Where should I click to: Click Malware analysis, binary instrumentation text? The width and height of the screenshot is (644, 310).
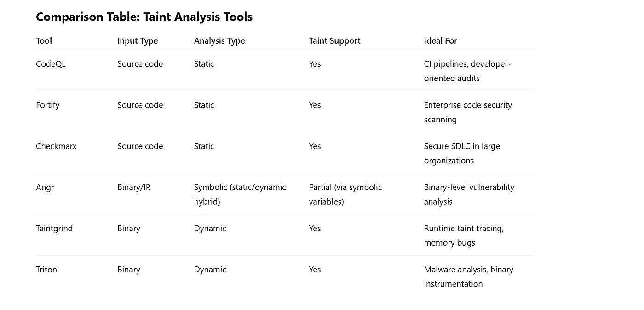click(469, 276)
